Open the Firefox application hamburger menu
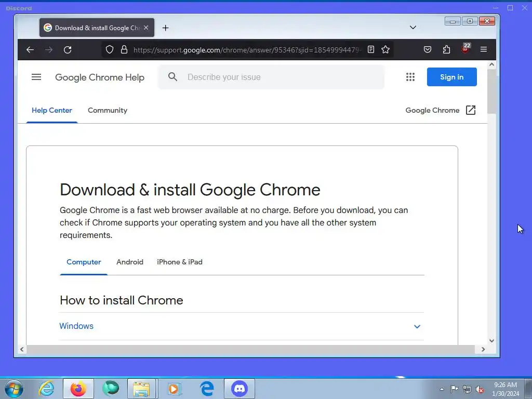 (x=484, y=49)
